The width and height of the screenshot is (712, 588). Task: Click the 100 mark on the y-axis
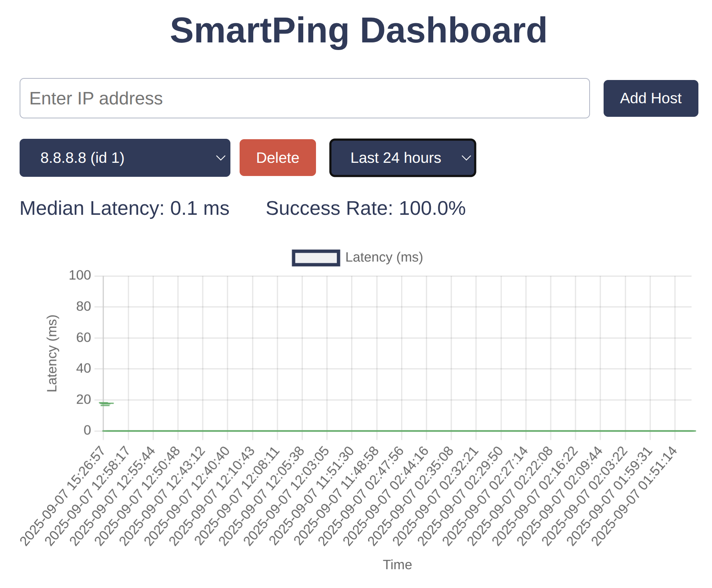[80, 275]
